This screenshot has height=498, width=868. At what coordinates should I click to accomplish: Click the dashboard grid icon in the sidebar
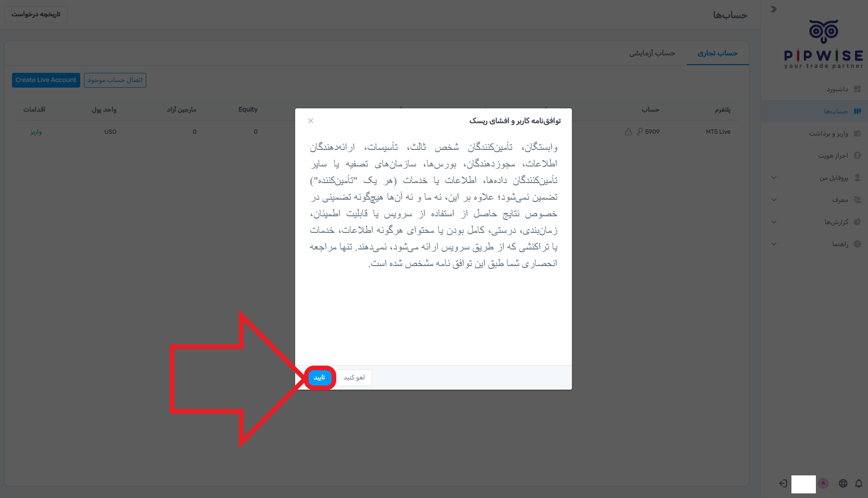coord(857,89)
